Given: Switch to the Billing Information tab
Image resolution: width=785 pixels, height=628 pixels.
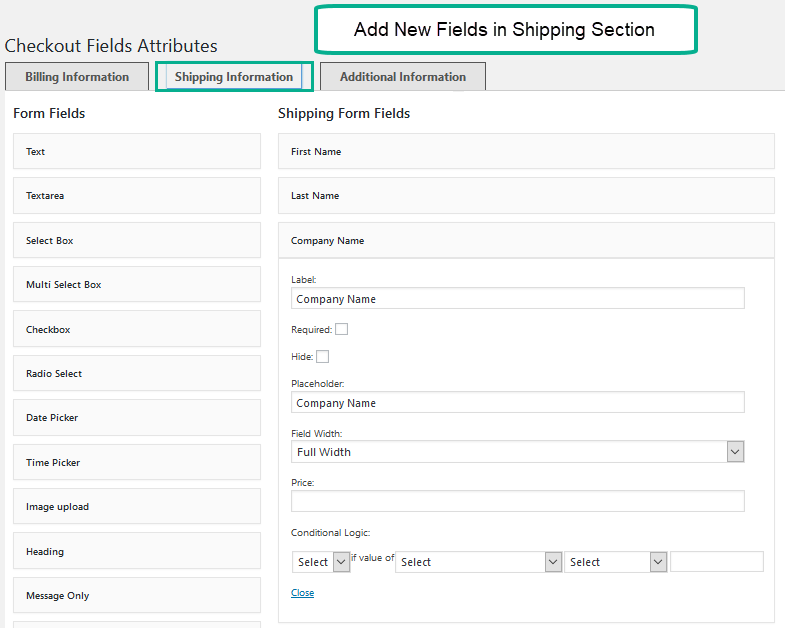Looking at the screenshot, I should (x=77, y=77).
